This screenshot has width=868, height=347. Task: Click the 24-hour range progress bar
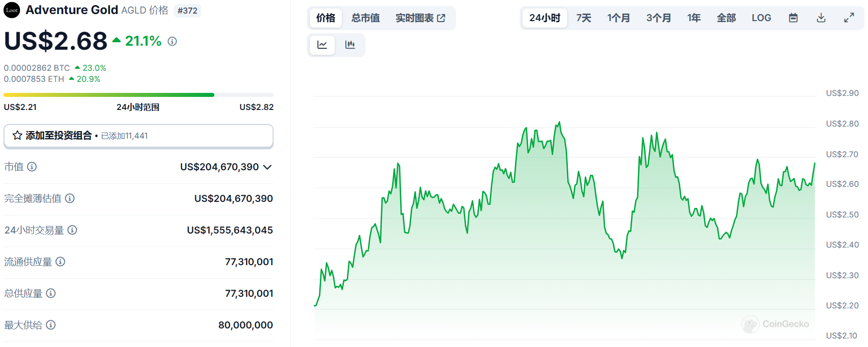tap(139, 95)
